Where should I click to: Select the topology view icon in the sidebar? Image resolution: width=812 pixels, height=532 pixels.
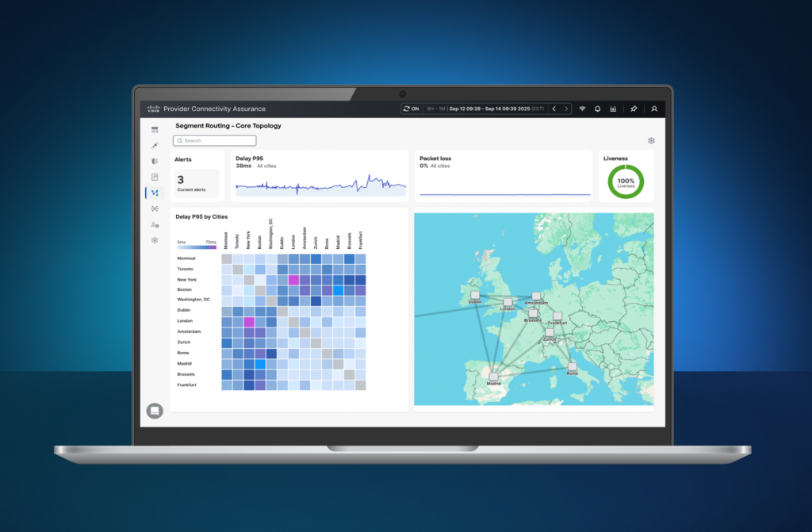click(154, 193)
